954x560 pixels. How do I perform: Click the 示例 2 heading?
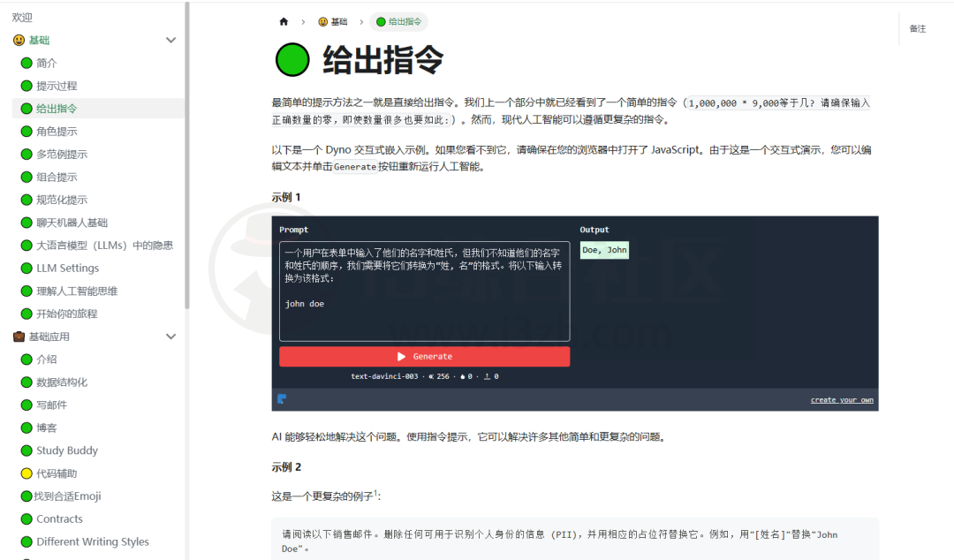[286, 467]
